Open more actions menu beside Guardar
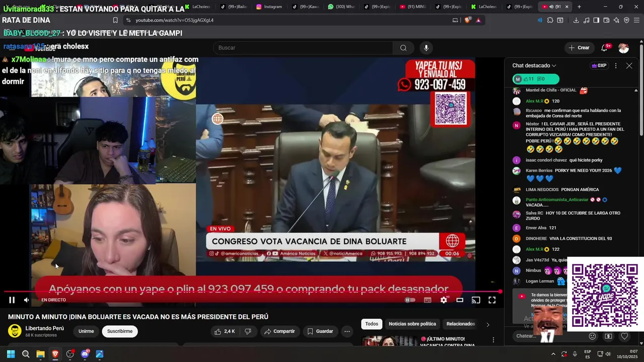The image size is (644, 362). coord(347,331)
